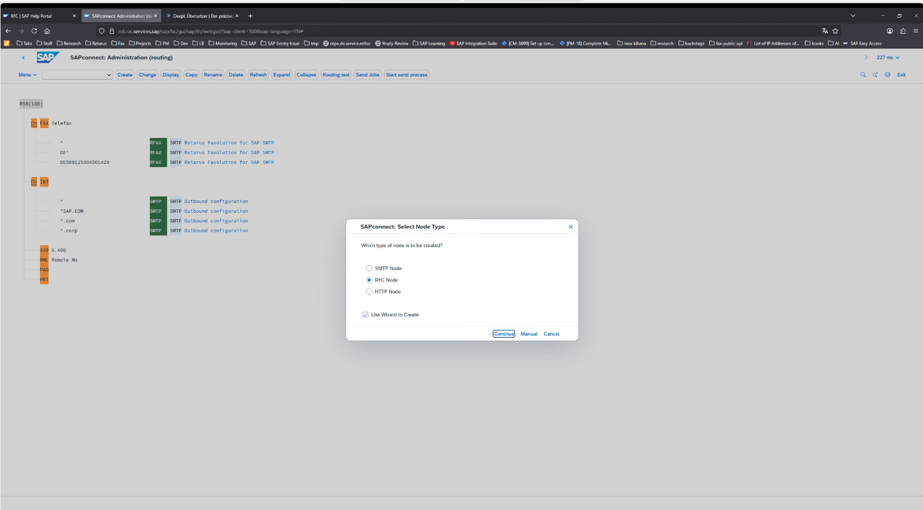Click the translate page icon
Screen dimensions: 923x510
click(x=825, y=31)
